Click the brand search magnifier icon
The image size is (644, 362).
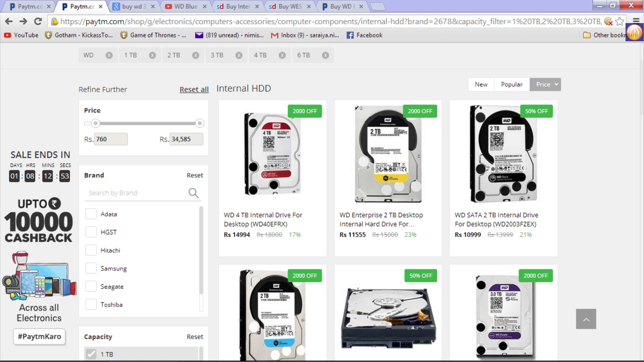tap(194, 193)
